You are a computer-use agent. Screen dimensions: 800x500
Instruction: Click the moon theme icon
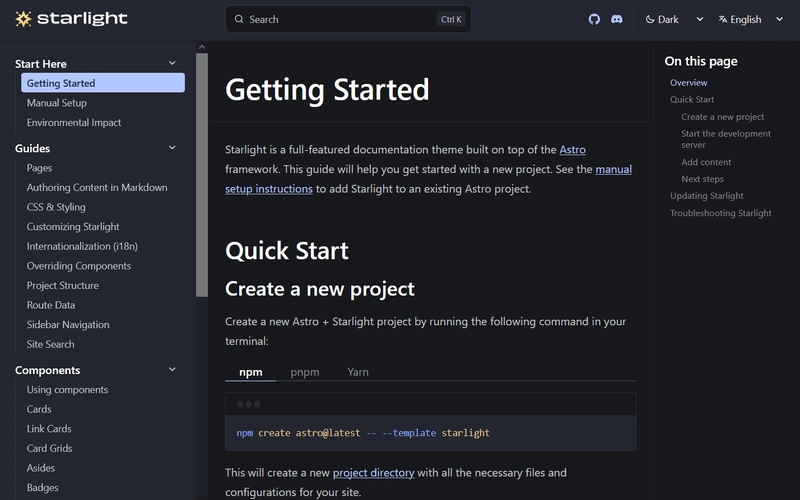pyautogui.click(x=650, y=19)
